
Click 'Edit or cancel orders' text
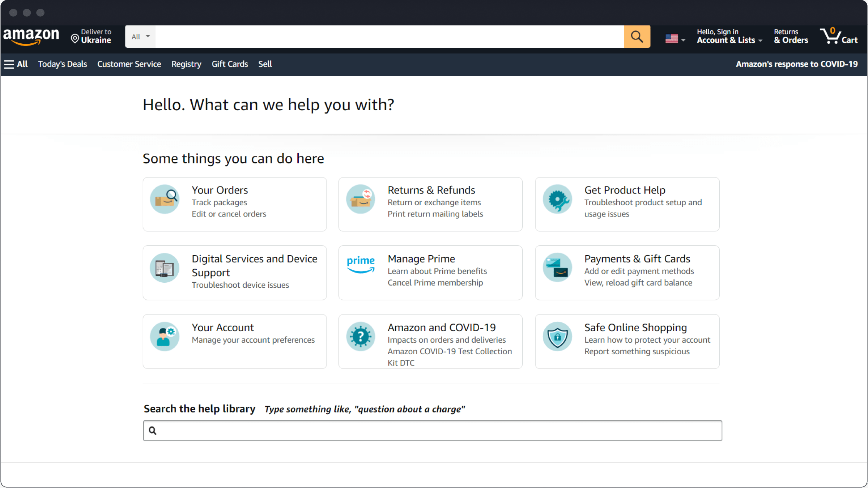pos(229,214)
